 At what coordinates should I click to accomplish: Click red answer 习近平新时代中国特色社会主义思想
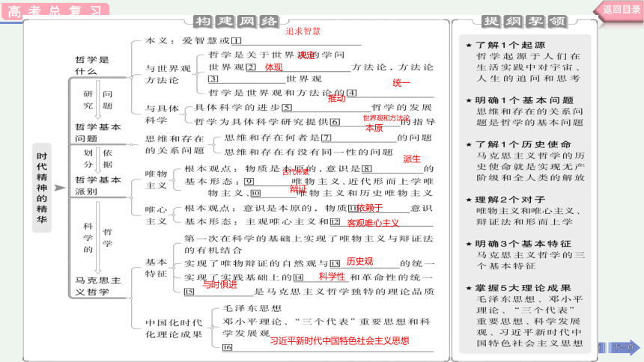(339, 340)
